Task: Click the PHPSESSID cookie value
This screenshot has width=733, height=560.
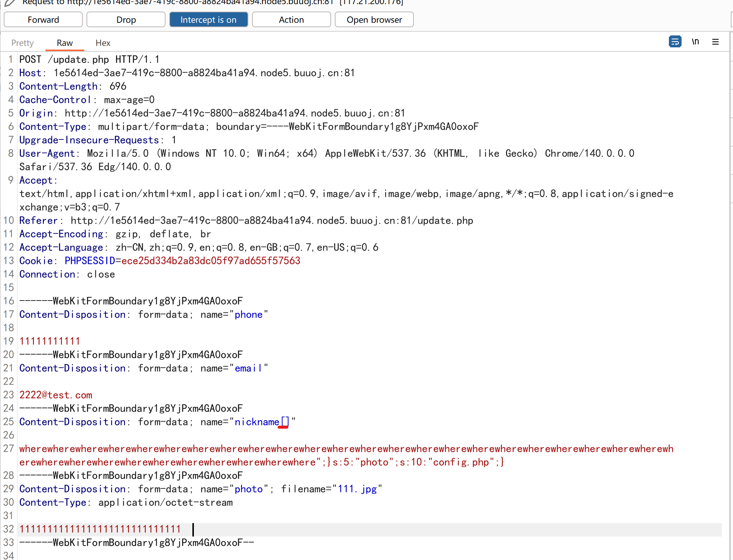Action: 211,261
